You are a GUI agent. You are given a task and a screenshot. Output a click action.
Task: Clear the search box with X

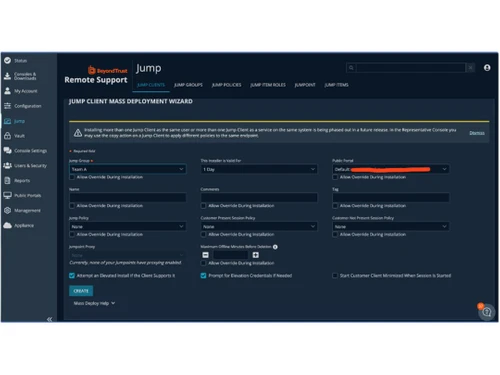470,68
